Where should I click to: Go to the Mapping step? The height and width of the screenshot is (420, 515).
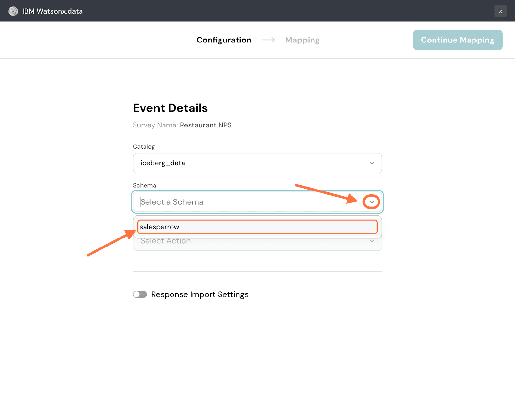coord(302,40)
